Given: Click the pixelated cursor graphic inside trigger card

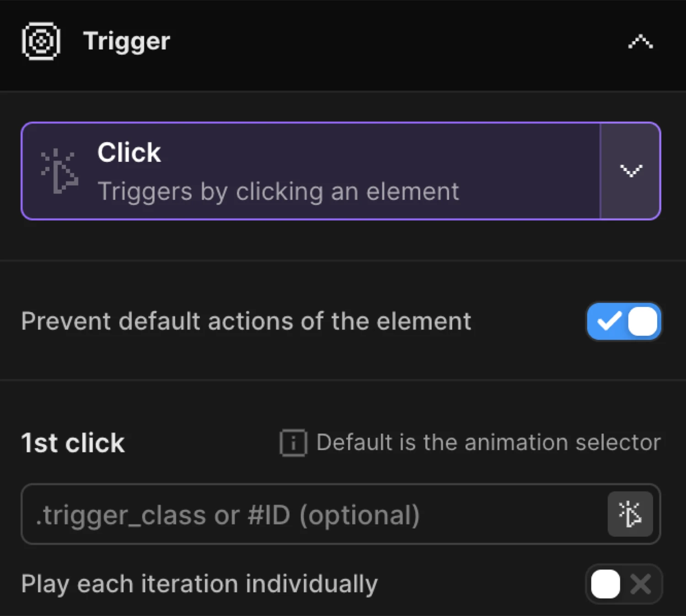Looking at the screenshot, I should tap(59, 171).
